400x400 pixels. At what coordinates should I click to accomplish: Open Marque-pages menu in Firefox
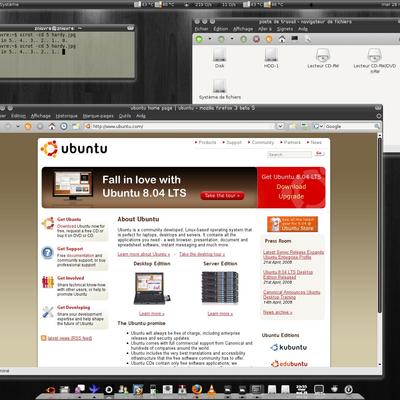tap(98, 116)
